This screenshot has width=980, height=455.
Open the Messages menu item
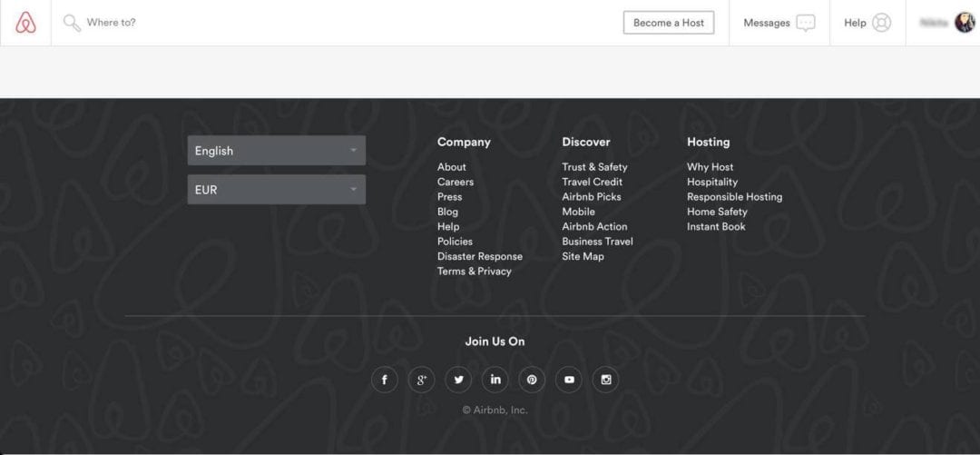pyautogui.click(x=779, y=23)
